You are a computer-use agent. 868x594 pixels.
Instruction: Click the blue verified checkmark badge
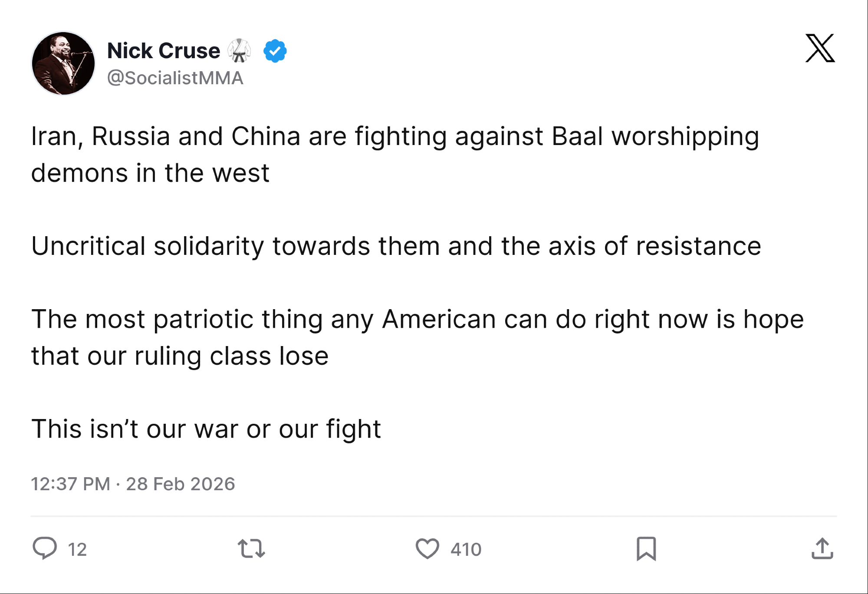(x=275, y=51)
